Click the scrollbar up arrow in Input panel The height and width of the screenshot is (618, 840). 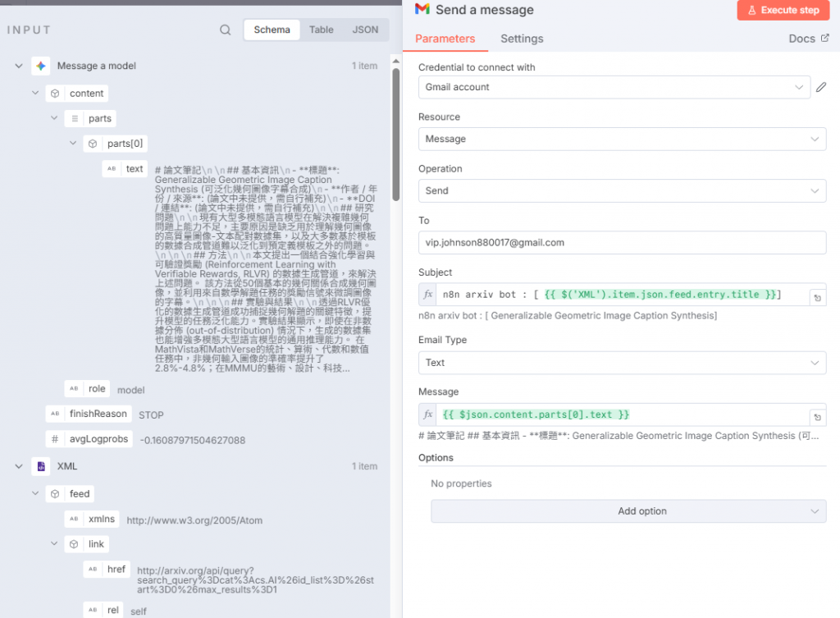396,61
